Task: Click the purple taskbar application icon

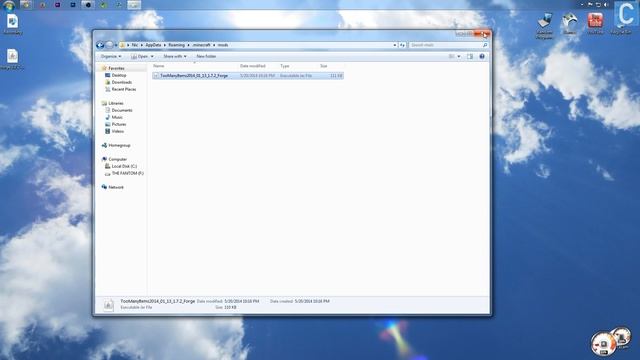Action: coord(58,5)
